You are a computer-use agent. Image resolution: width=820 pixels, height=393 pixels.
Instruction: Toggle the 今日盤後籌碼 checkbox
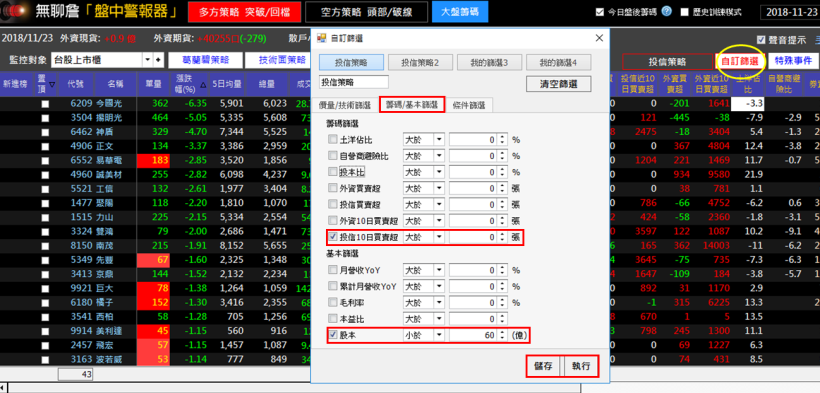(x=600, y=12)
